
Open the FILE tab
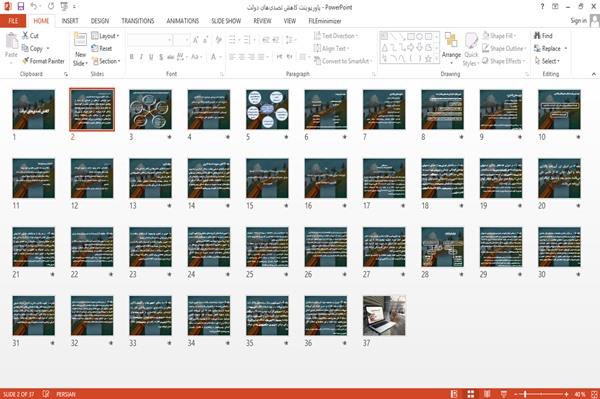click(x=13, y=21)
